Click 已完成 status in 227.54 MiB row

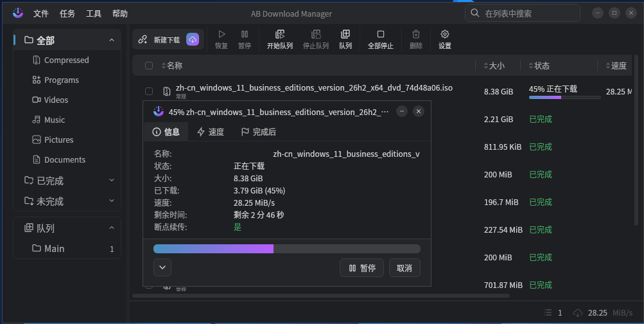(x=541, y=230)
